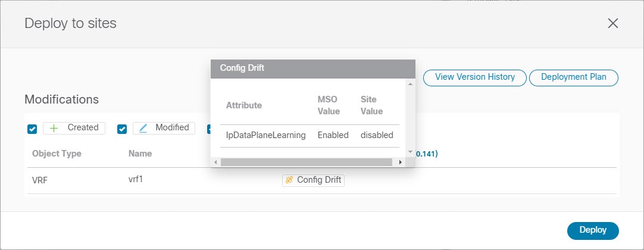This screenshot has width=644, height=250.
Task: Click the Name column header
Action: [x=140, y=154]
